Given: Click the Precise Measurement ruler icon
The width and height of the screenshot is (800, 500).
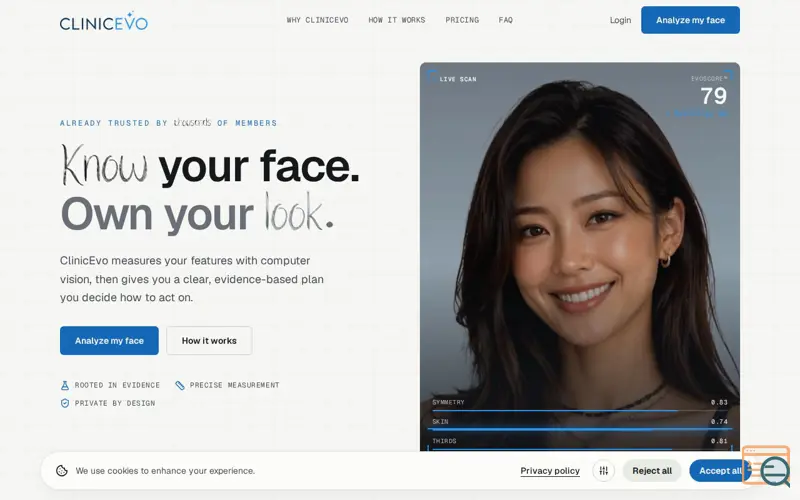Looking at the screenshot, I should tap(180, 385).
